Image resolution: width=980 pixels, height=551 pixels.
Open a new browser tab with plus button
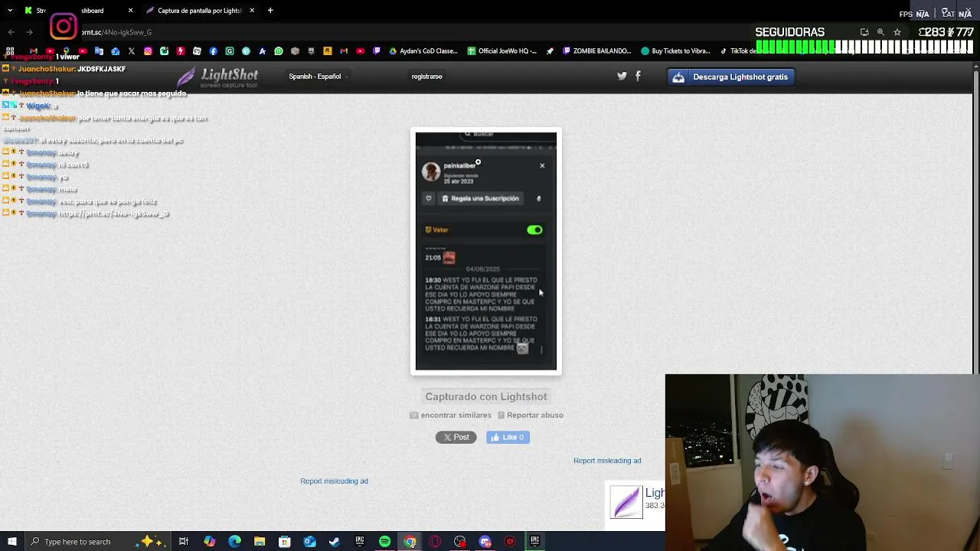[x=270, y=11]
